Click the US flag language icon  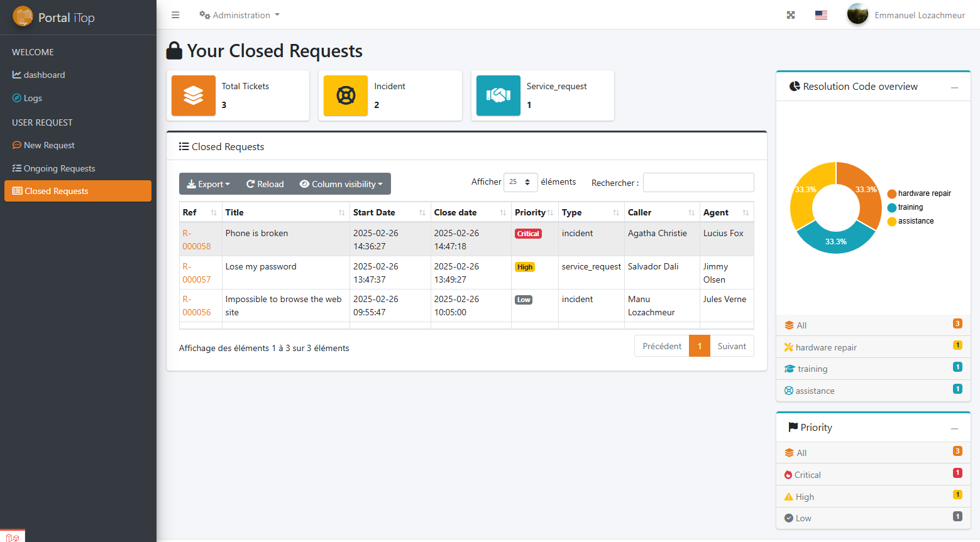821,15
